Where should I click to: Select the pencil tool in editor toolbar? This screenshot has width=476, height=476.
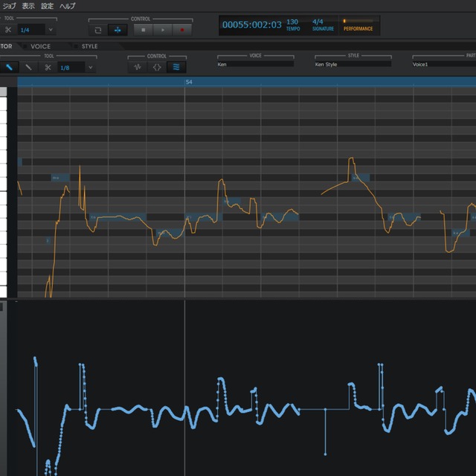pos(10,67)
